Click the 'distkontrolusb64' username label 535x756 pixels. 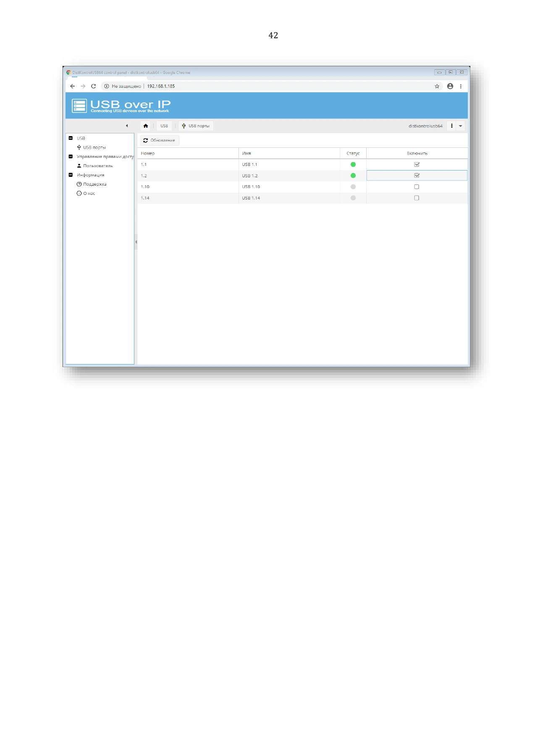[x=425, y=126]
